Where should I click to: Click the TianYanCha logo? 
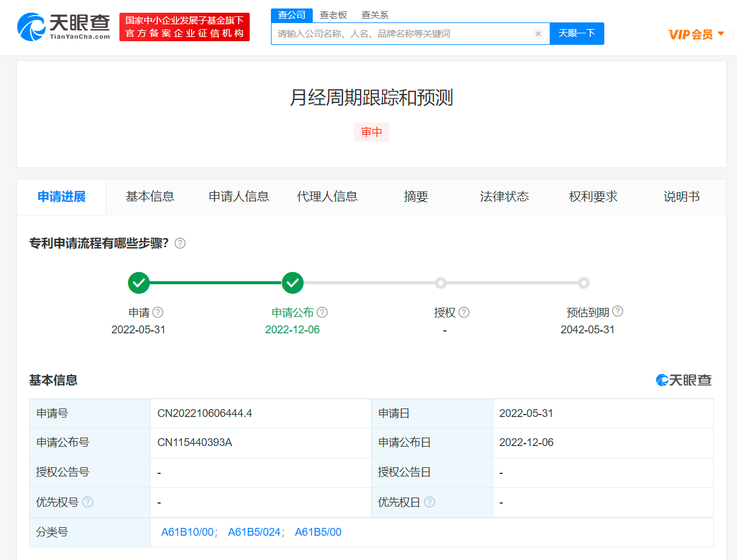click(x=64, y=27)
